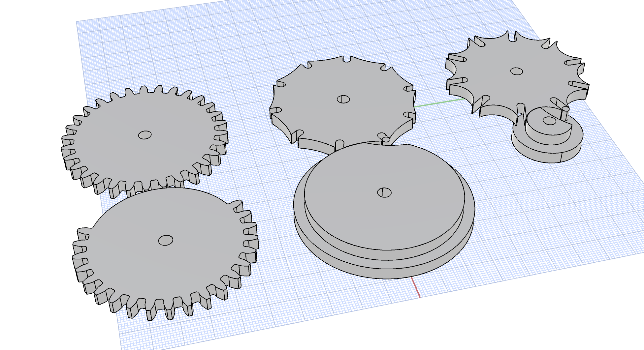Click center hole of small drive wheel
The image size is (644, 350).
pyautogui.click(x=549, y=121)
